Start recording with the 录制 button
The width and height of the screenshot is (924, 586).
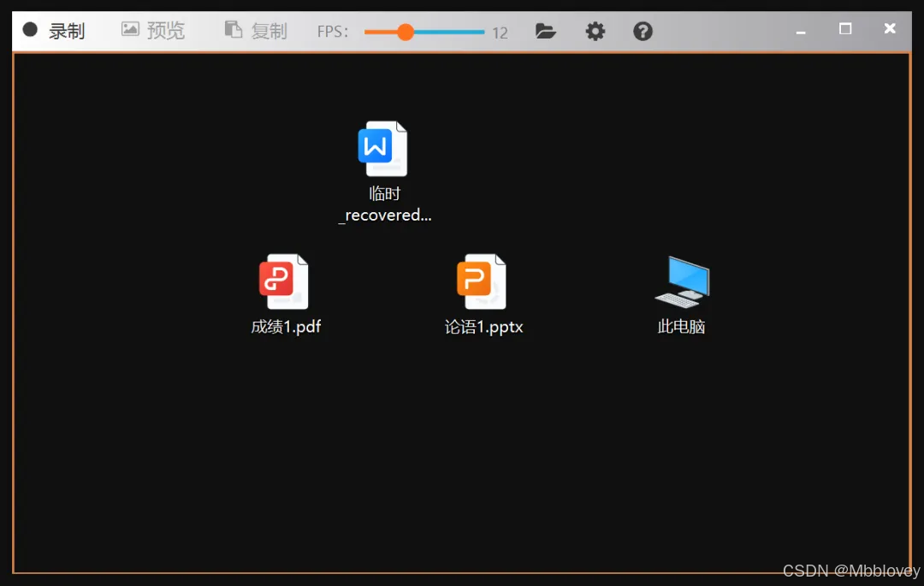click(x=54, y=31)
